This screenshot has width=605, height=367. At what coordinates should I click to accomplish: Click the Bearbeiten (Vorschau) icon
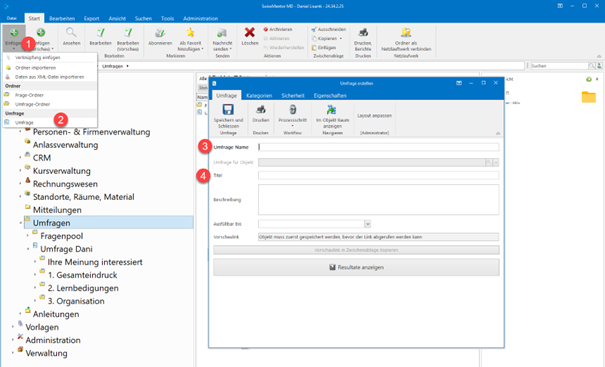click(128, 32)
